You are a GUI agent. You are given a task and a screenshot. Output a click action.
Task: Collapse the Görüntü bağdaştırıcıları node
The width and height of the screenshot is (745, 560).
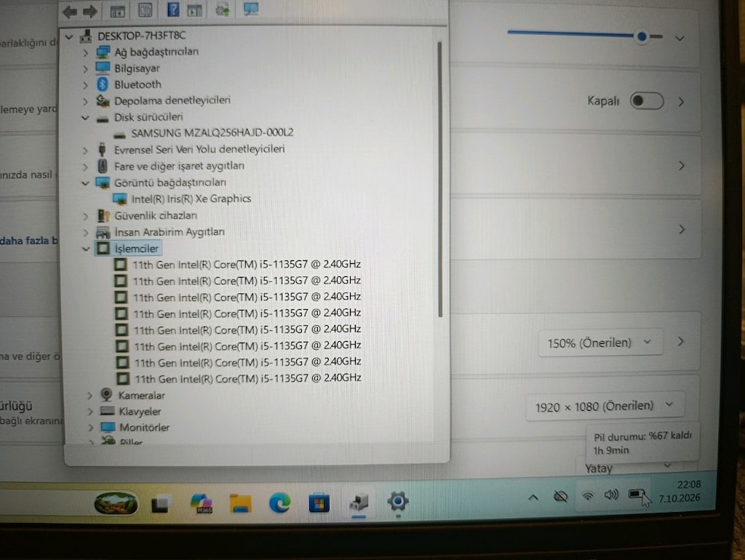tap(85, 183)
